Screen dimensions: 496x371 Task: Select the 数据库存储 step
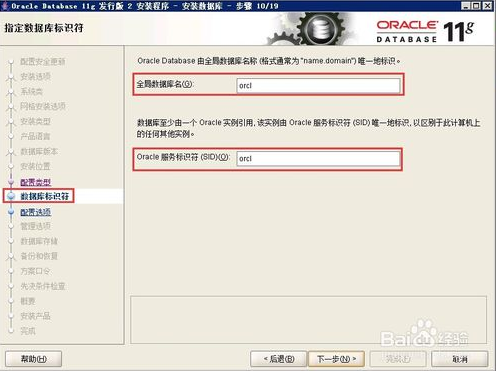[x=39, y=241]
